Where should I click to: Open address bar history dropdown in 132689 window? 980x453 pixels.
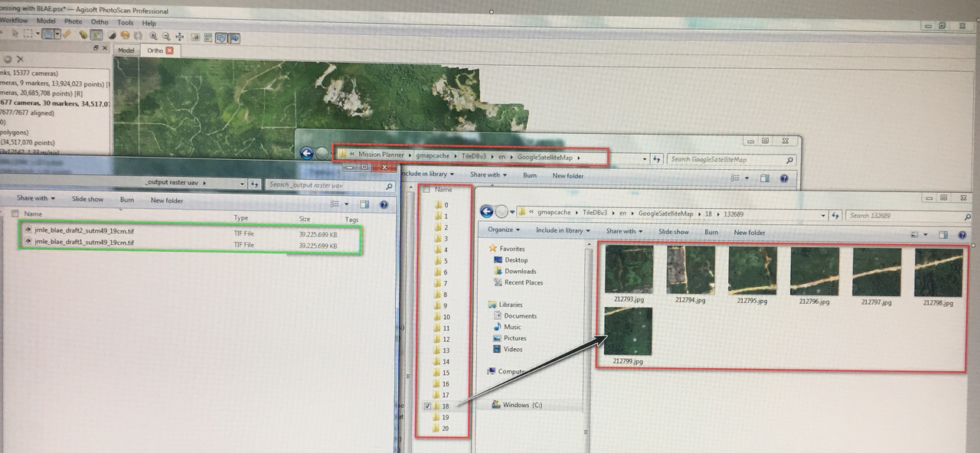pos(822,215)
